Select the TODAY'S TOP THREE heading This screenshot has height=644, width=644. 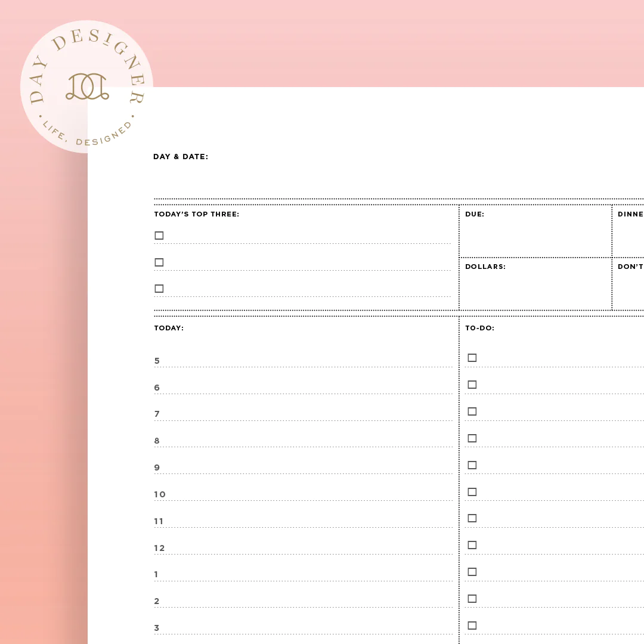[196, 214]
